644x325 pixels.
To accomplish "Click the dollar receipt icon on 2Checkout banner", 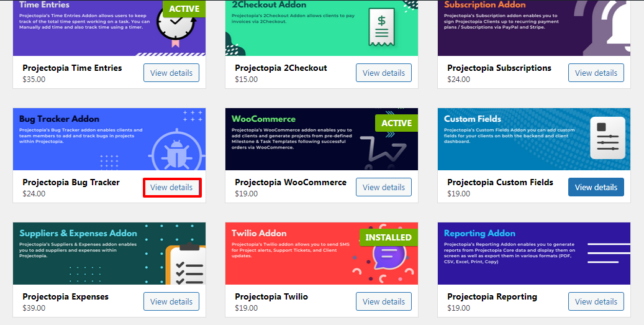I will [381, 27].
